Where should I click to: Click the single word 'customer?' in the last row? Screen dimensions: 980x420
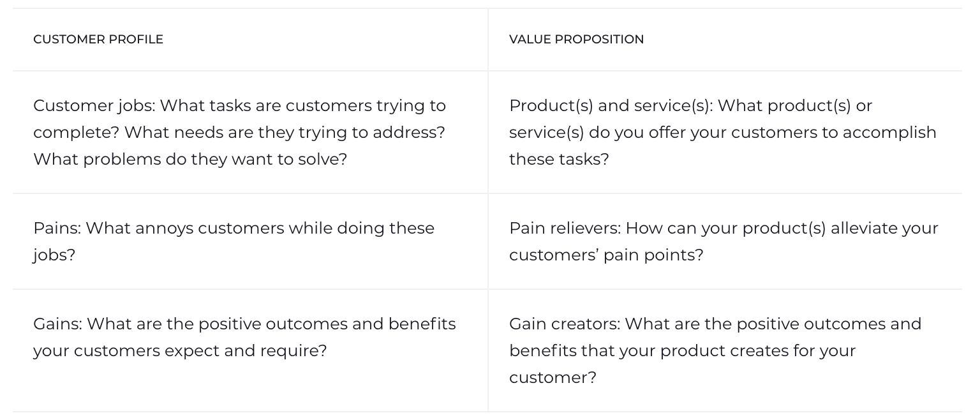(553, 377)
